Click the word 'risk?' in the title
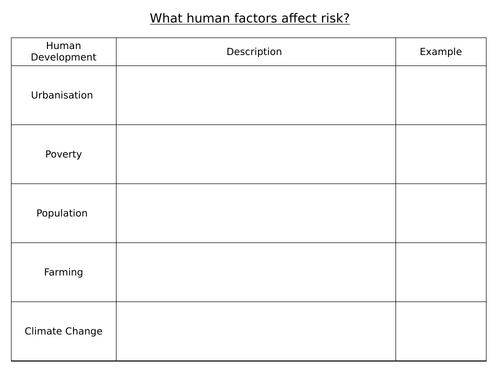The height and width of the screenshot is (375, 500). click(x=335, y=18)
